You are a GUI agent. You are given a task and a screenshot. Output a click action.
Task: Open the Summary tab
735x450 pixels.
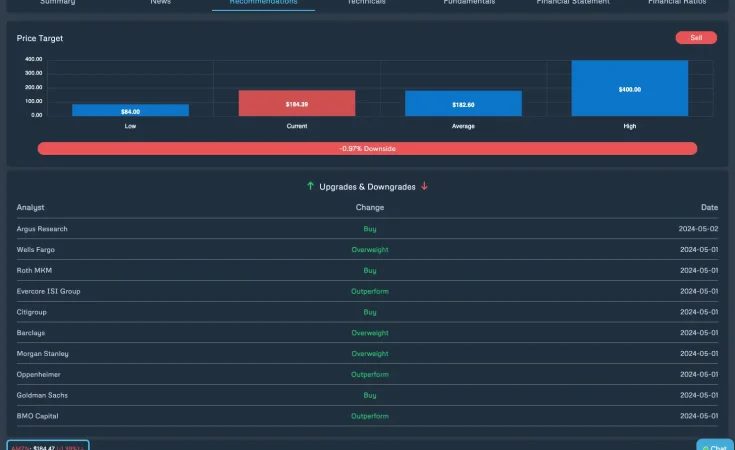[58, 2]
